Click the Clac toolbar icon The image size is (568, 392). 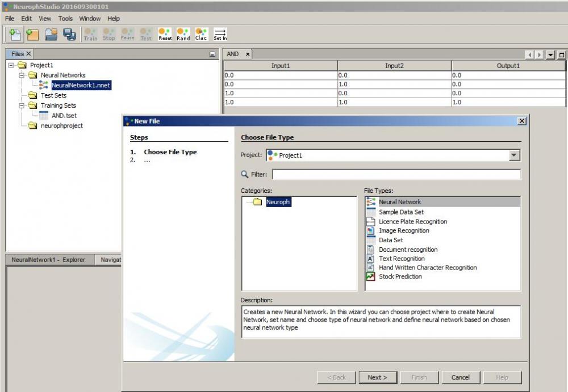[201, 35]
